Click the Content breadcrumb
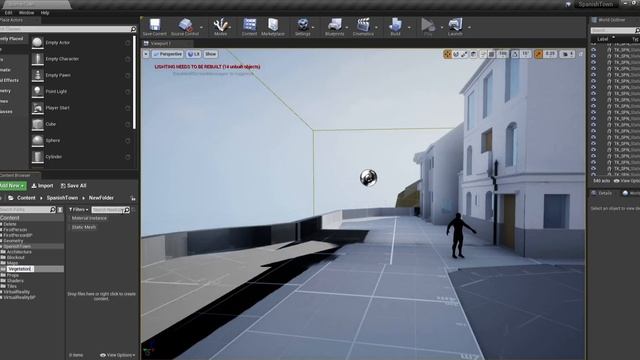Screen dimensions: 640x360 pyautogui.click(x=26, y=198)
